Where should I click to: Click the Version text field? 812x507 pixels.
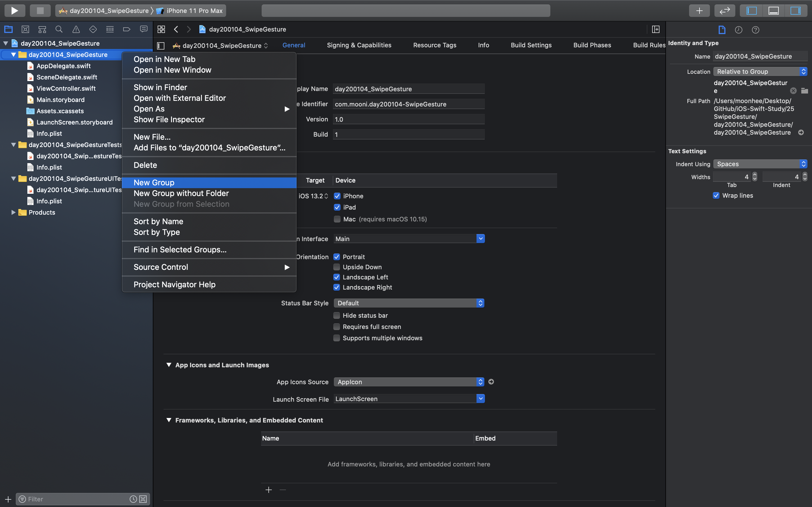click(x=408, y=119)
